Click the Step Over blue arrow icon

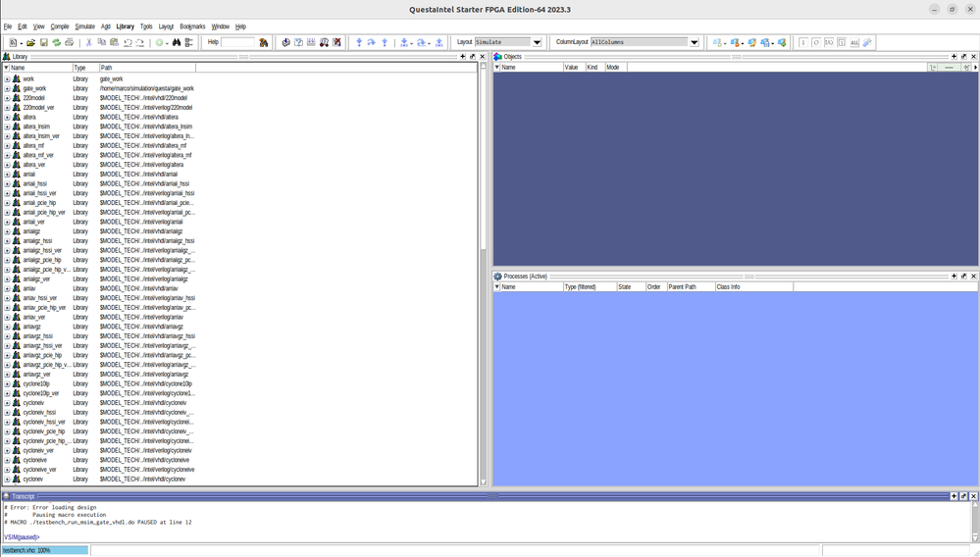click(371, 42)
